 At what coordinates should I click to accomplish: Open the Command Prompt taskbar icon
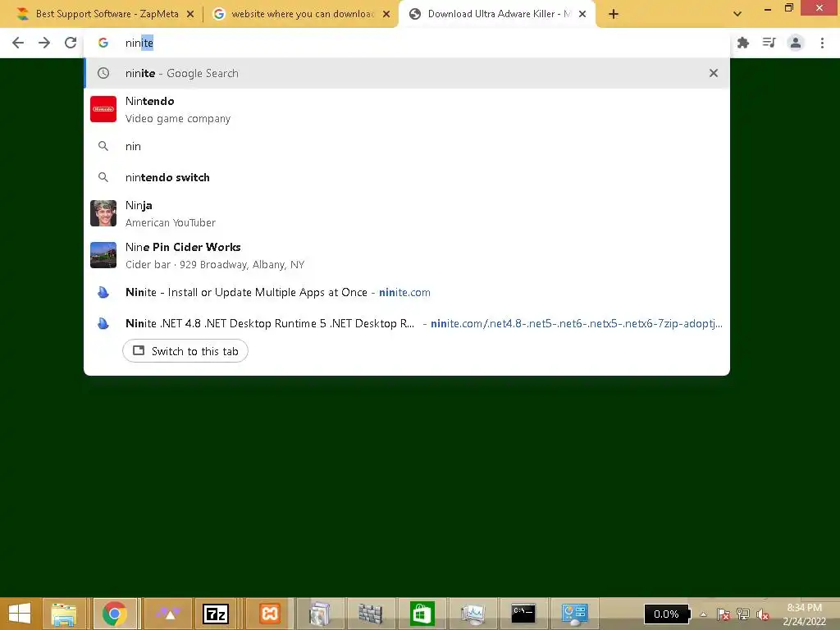point(523,614)
